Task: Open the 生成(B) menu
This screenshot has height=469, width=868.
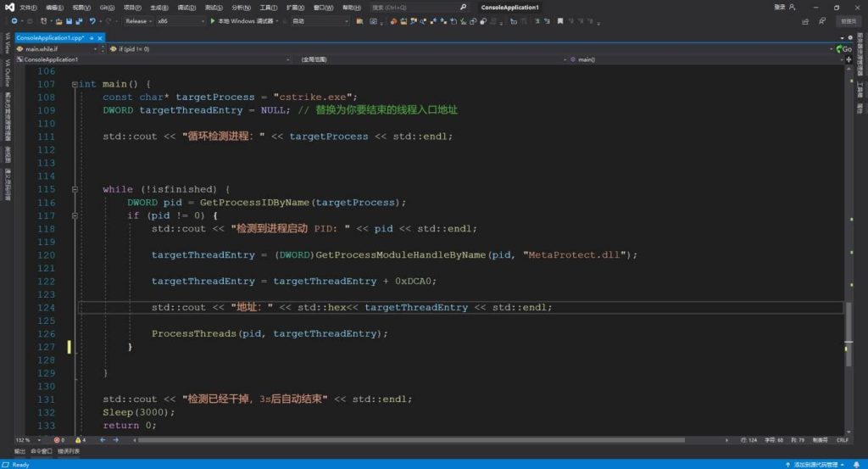Action: pyautogui.click(x=159, y=7)
